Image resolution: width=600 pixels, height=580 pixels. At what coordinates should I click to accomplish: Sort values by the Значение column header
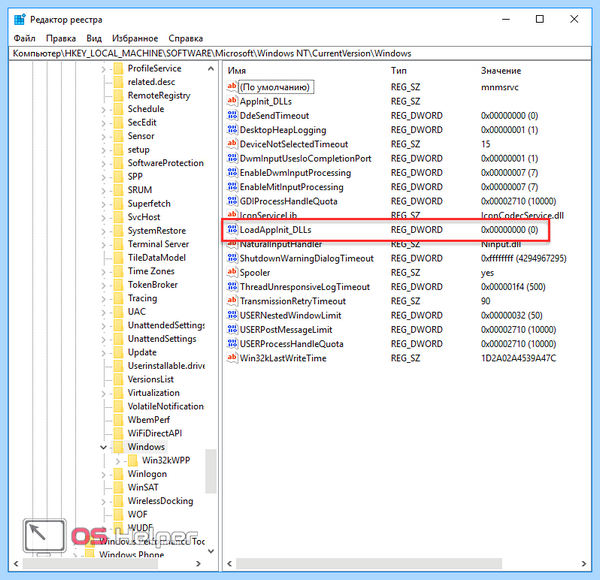coord(501,71)
